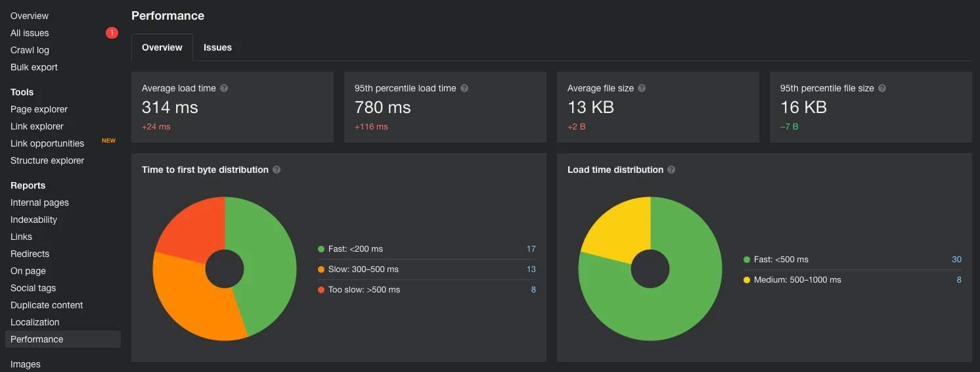Screen dimensions: 980x372
Task: Click the Too slow: >500 ms legend label
Action: (364, 290)
